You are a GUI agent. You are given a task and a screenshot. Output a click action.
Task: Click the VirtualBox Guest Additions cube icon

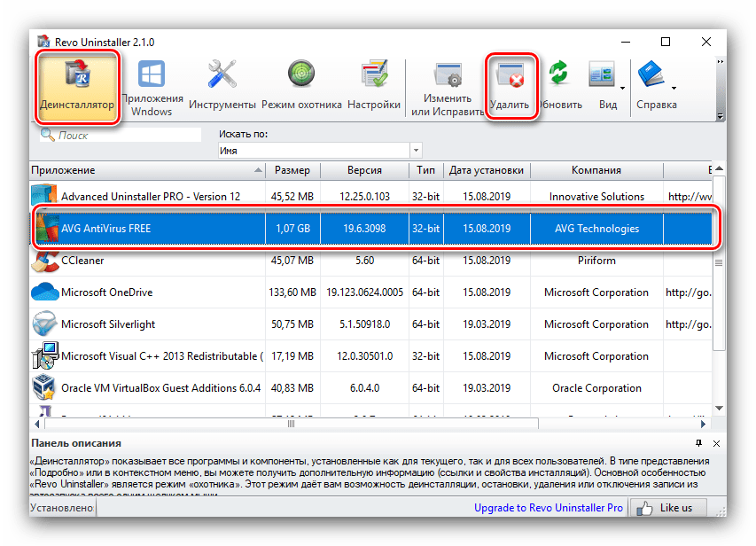point(43,387)
